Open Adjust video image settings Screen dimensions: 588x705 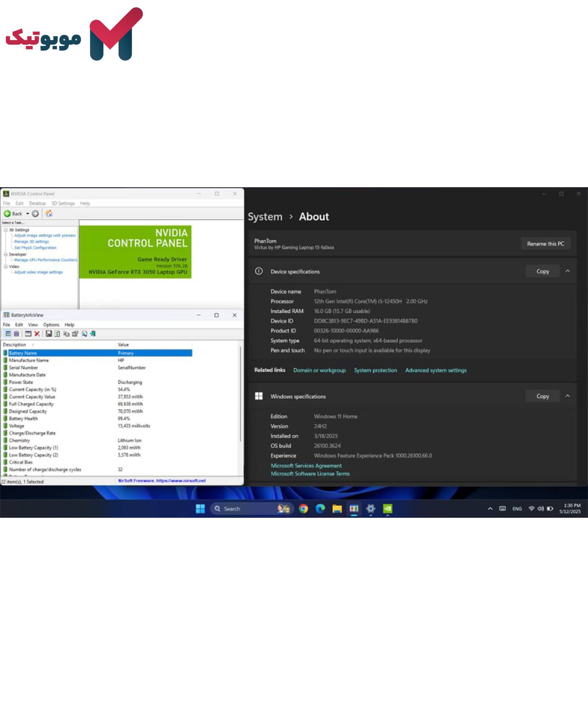coord(38,272)
